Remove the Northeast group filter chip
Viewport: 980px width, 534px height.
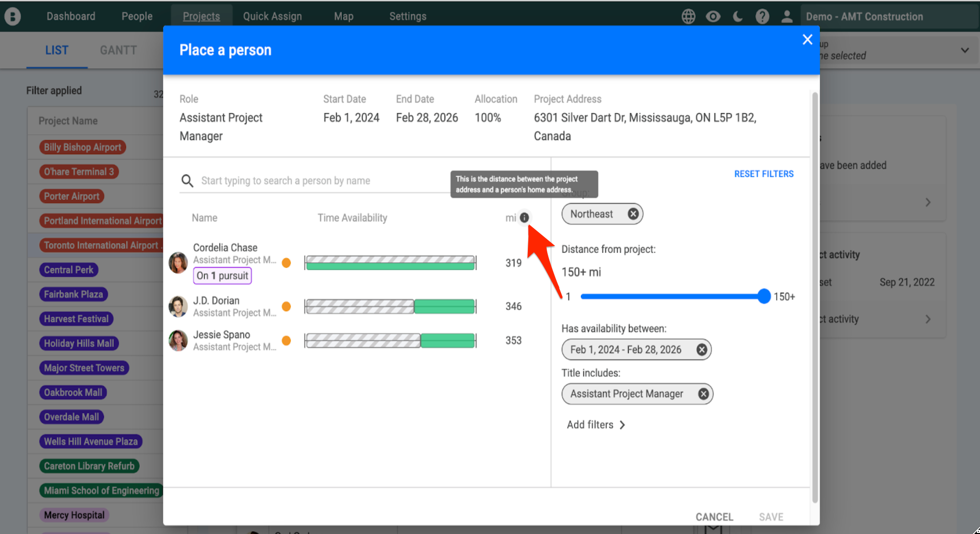pyautogui.click(x=633, y=213)
